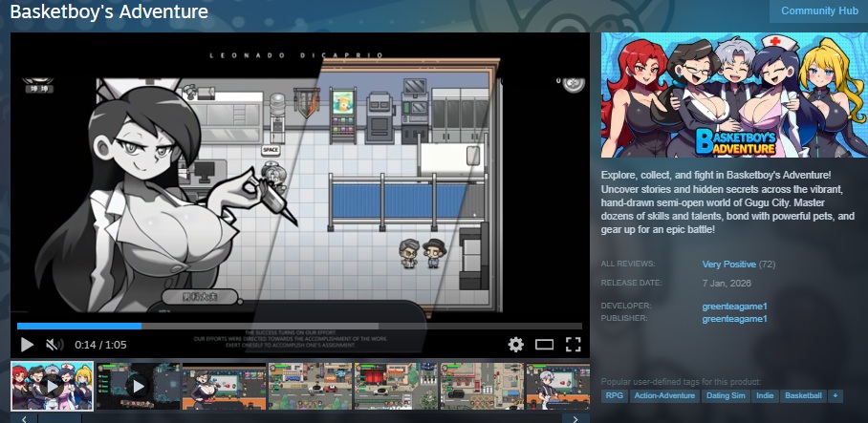
Task: Enter fullscreen video mode
Action: 573,345
